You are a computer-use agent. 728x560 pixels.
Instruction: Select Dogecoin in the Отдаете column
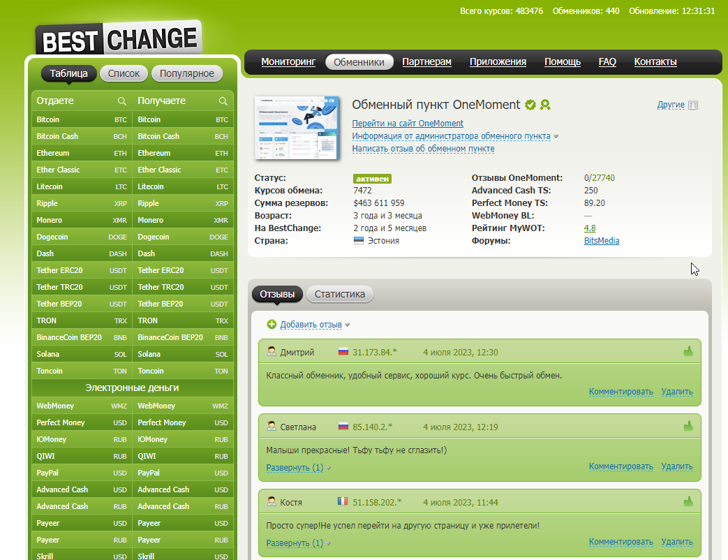(x=82, y=237)
